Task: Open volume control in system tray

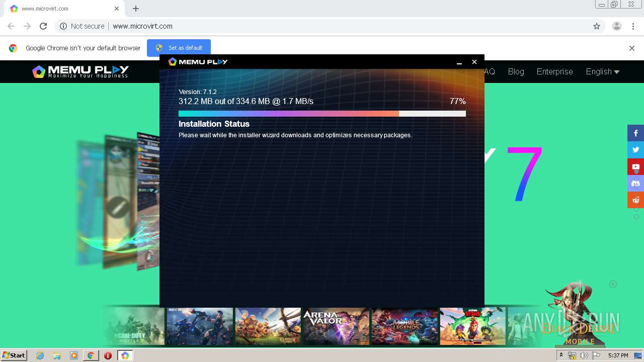Action: coord(584,355)
